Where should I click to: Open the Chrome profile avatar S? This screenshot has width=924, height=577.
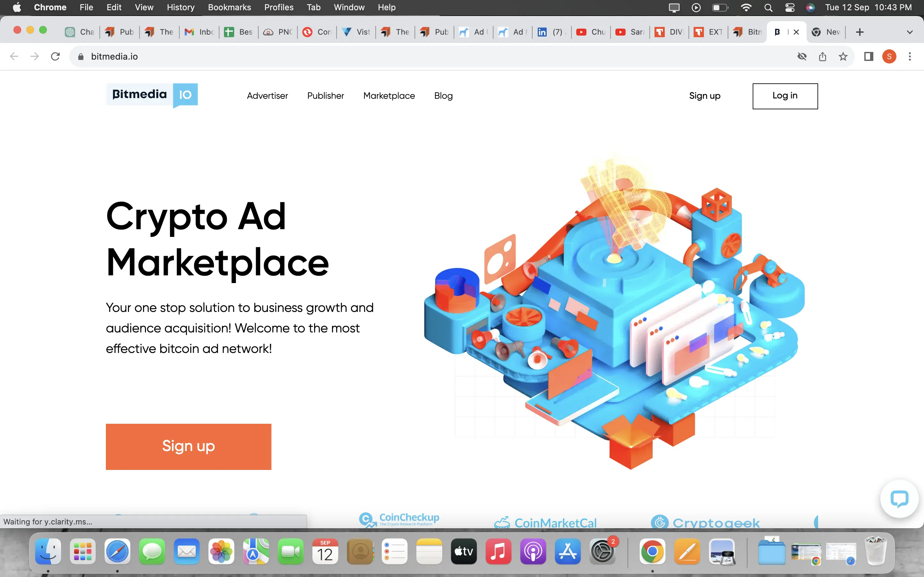click(889, 56)
